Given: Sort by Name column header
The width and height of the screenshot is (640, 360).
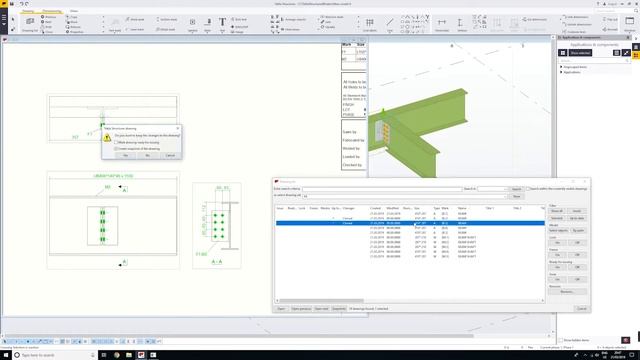Looking at the screenshot, I should [x=462, y=208].
